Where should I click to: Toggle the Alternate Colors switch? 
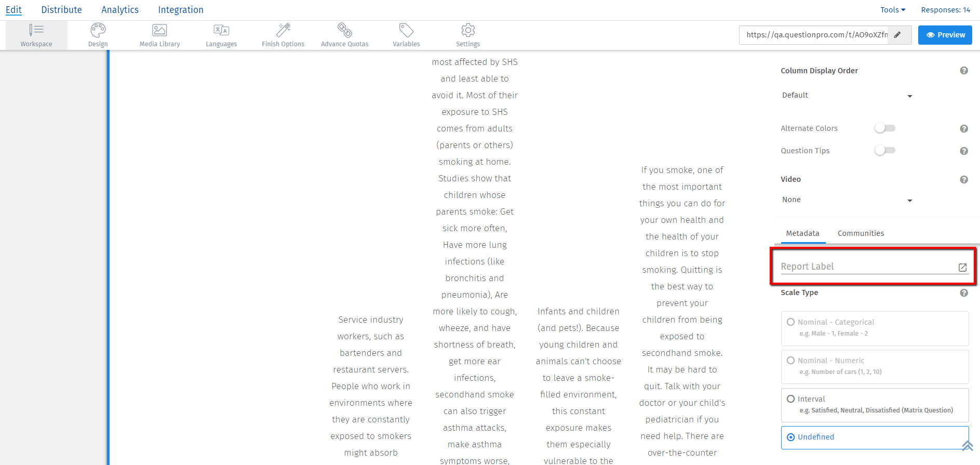(885, 128)
